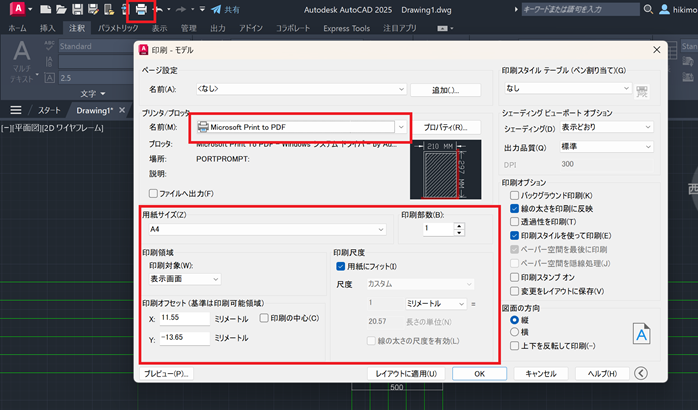The image size is (698, 410).
Task: Enable the 印刷の中心 checkbox
Action: click(x=264, y=318)
